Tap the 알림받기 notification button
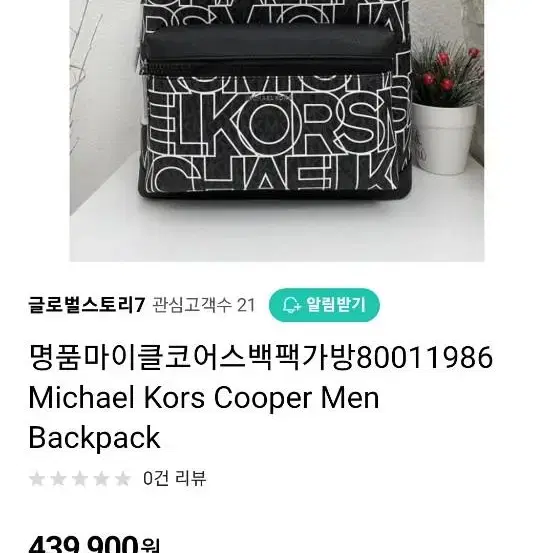 tap(324, 305)
